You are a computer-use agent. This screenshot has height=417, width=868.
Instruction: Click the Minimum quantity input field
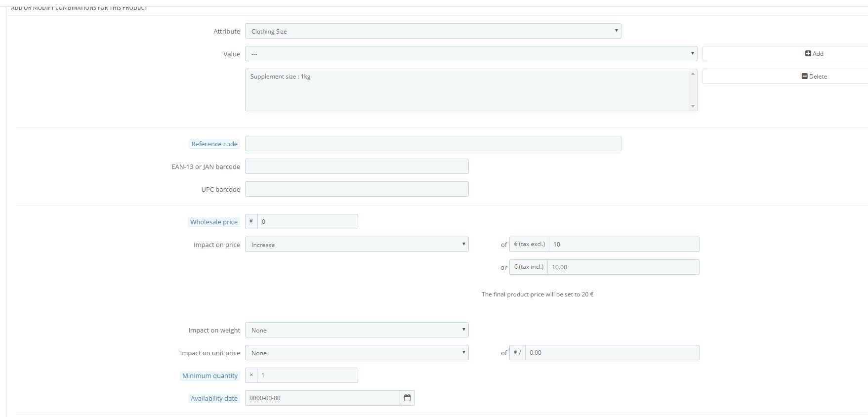pyautogui.click(x=307, y=375)
